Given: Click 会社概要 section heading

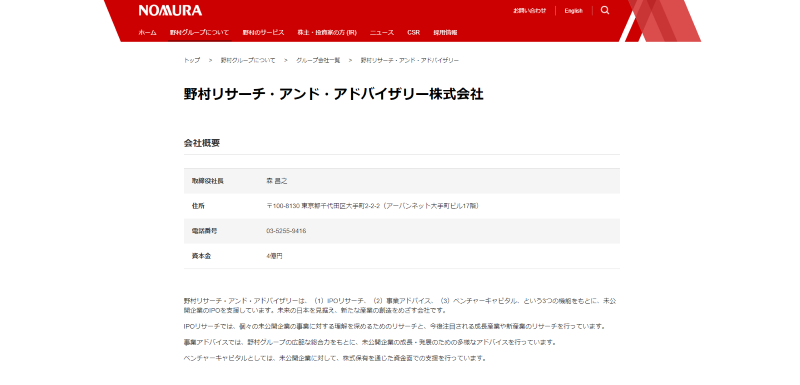Looking at the screenshot, I should (202, 143).
